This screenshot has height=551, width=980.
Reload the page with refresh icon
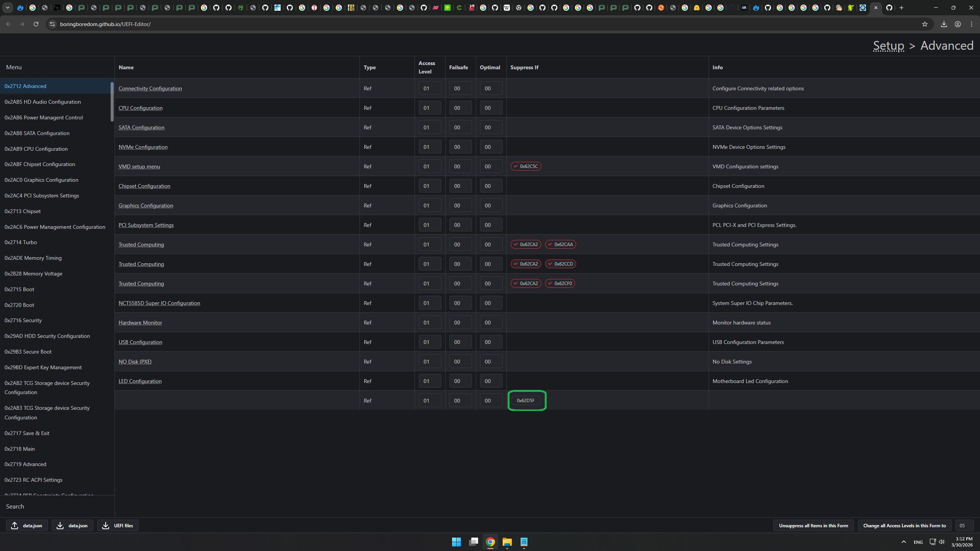pyautogui.click(x=36, y=24)
